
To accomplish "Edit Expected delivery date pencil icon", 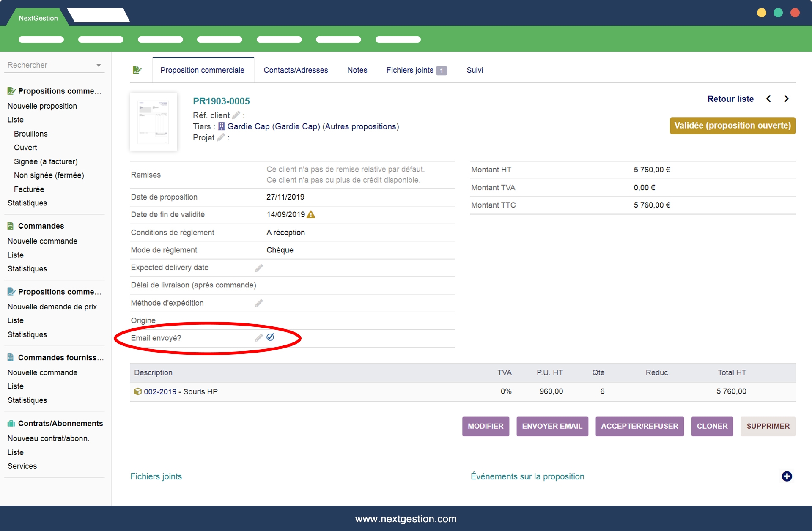I will coord(259,268).
